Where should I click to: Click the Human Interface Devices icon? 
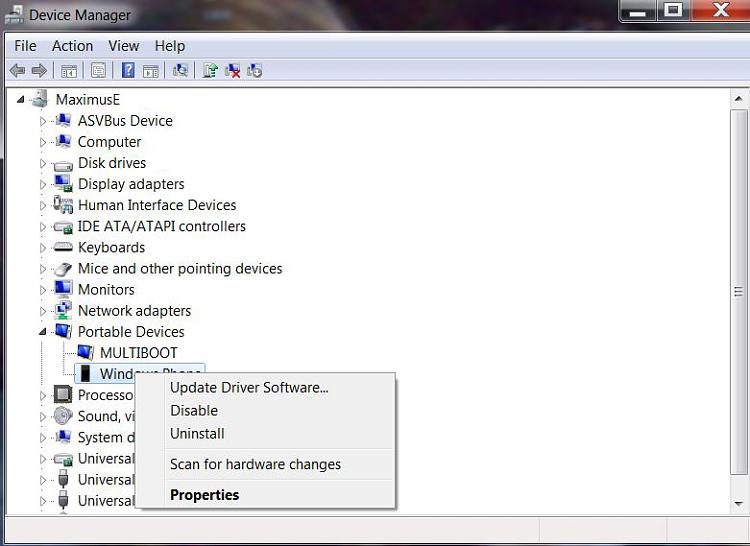click(63, 205)
